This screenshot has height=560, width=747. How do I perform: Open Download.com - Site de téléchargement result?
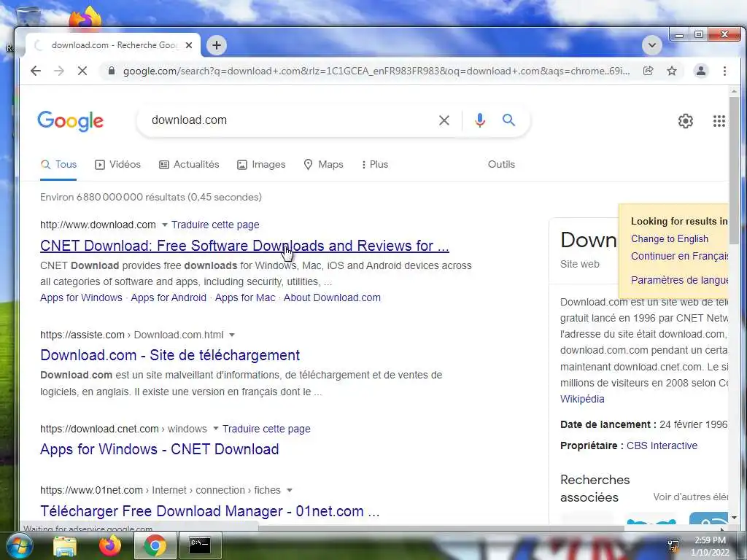[x=170, y=355]
